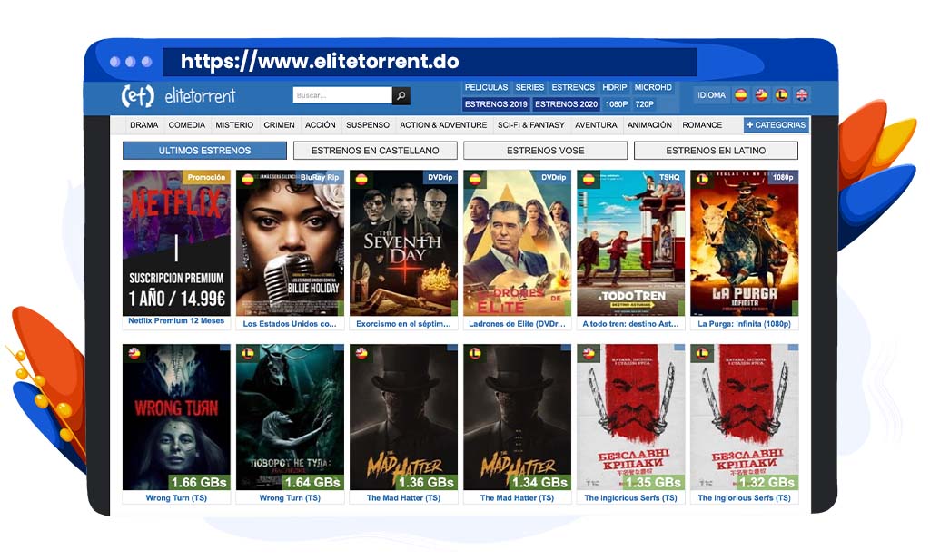This screenshot has width=930, height=560.
Task: Open the MICROHD quality filter
Action: click(653, 87)
